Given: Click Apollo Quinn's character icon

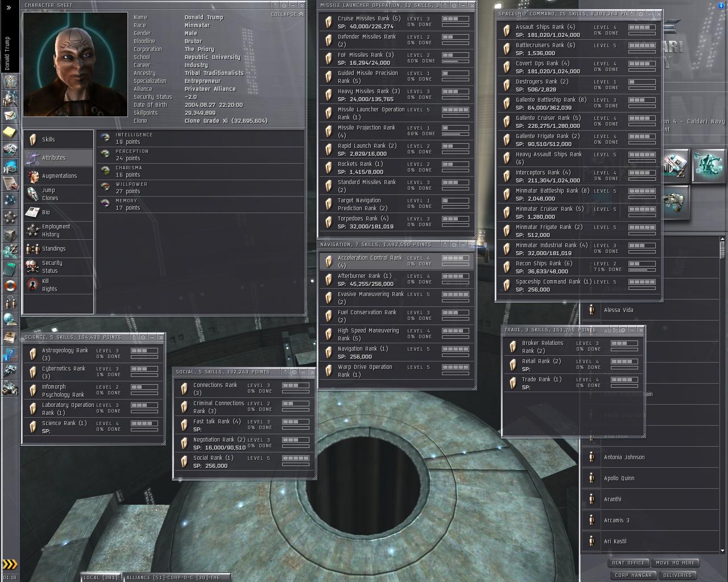Looking at the screenshot, I should click(591, 478).
